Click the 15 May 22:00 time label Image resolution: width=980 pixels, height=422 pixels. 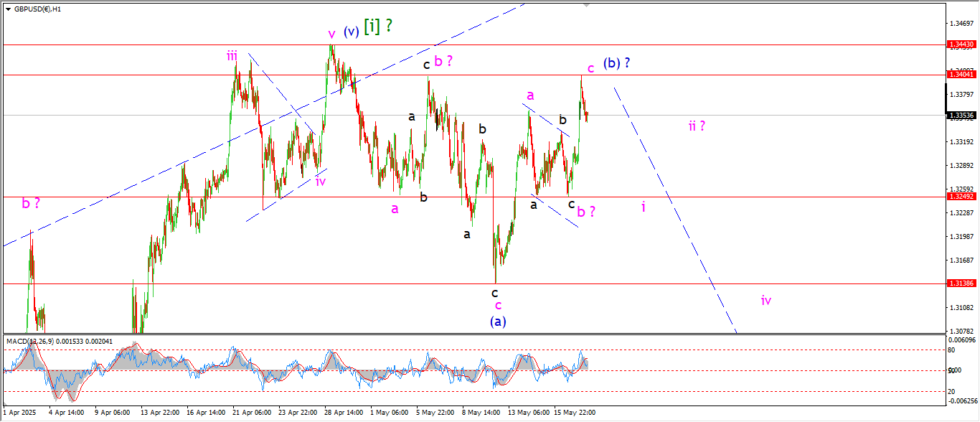coord(574,413)
